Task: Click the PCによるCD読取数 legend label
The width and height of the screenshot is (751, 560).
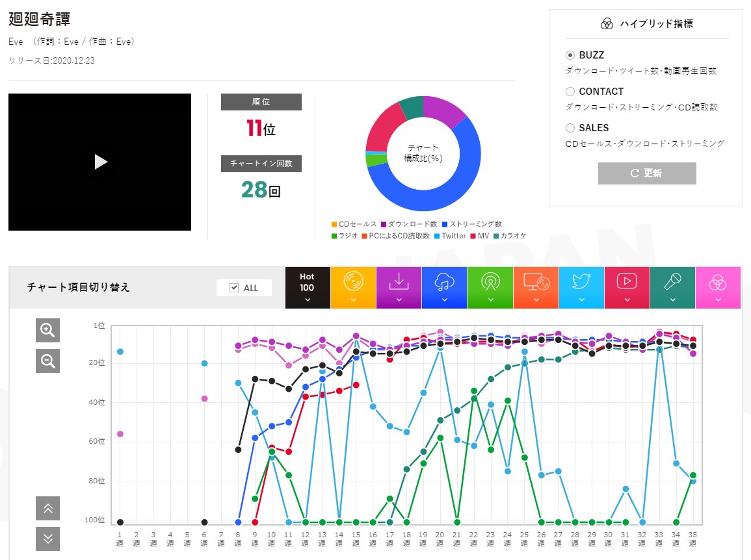Action: coord(399,236)
